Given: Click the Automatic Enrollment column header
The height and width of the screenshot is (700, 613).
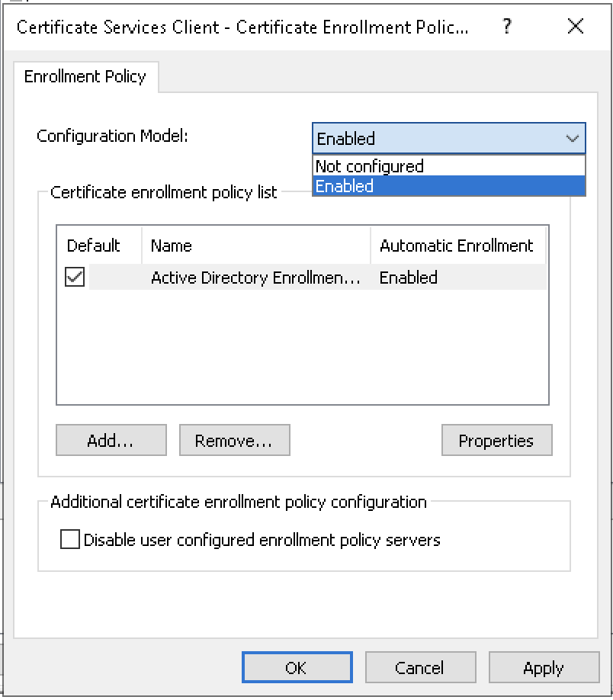Looking at the screenshot, I should click(457, 246).
